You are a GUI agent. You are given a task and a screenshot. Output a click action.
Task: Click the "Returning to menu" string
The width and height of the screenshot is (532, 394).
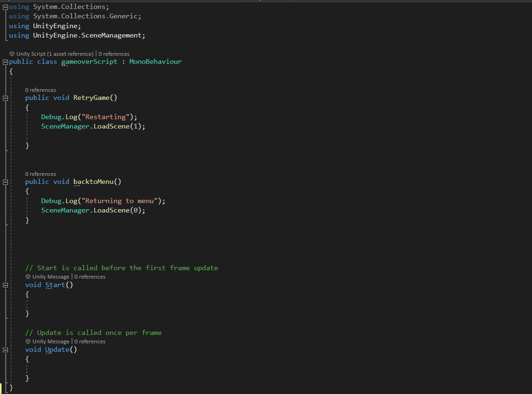[119, 201]
